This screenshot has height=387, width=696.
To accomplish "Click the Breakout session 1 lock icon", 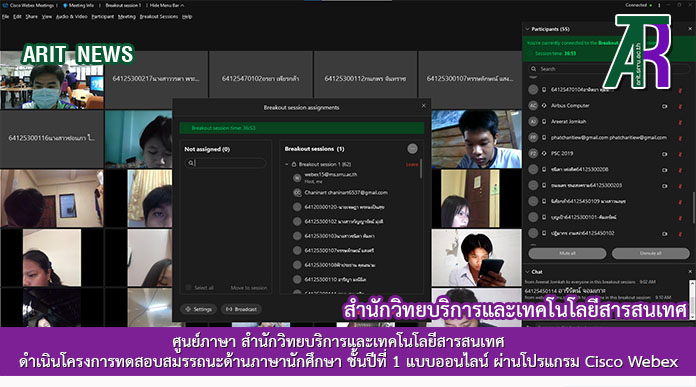I will [x=294, y=164].
